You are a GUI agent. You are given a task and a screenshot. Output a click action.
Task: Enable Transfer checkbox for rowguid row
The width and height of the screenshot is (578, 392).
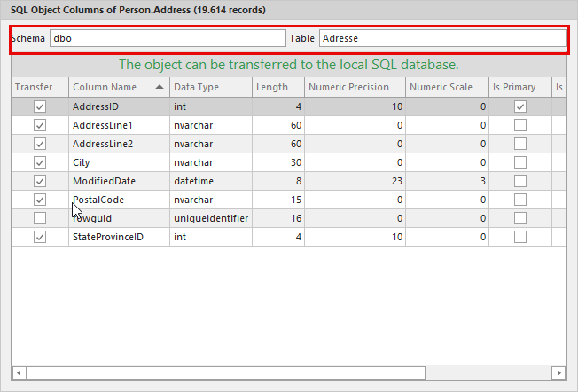pos(40,218)
